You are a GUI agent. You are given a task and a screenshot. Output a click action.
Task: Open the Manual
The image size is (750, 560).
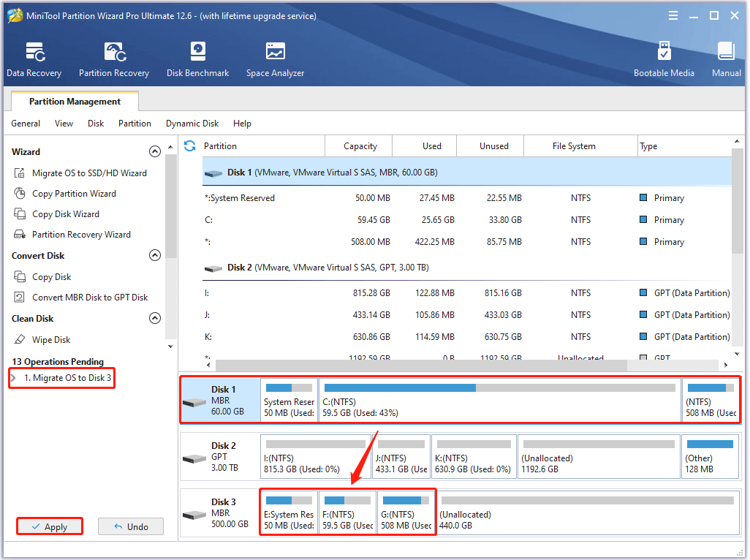(x=726, y=59)
